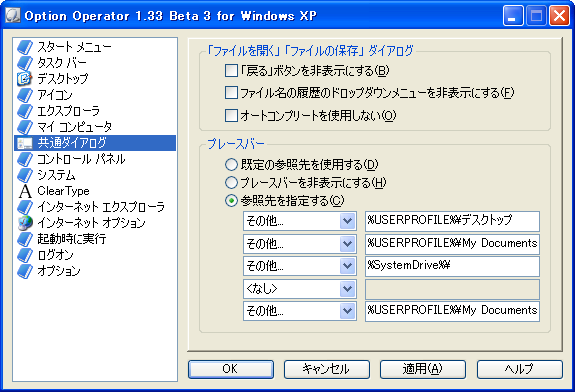Click the システム book icon
The width and height of the screenshot is (575, 392).
click(x=25, y=175)
